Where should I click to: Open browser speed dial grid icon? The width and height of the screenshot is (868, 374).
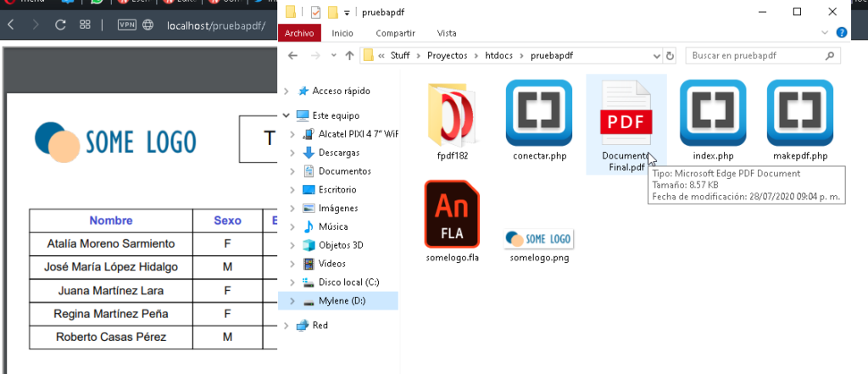(x=85, y=25)
